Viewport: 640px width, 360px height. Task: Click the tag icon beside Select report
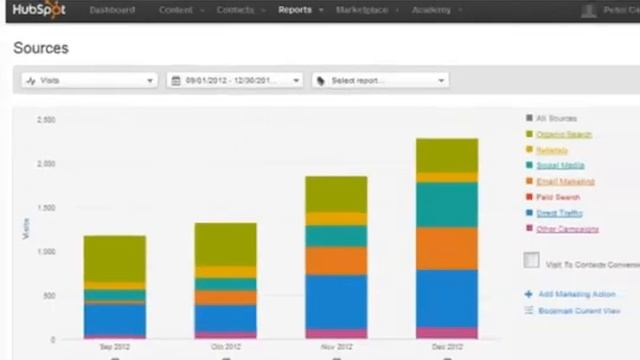pyautogui.click(x=321, y=81)
